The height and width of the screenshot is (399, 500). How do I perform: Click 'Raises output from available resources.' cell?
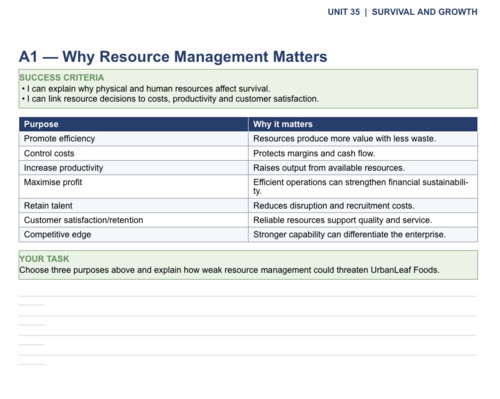click(363, 168)
